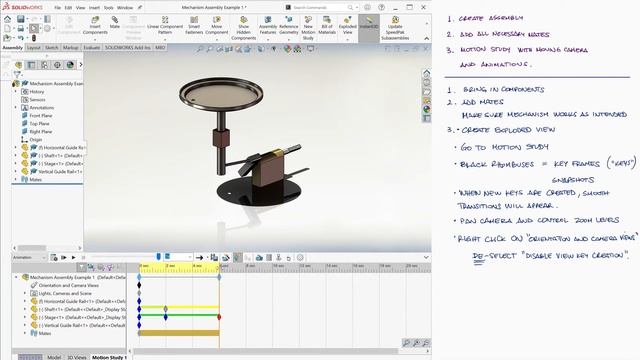Click Show Hidden Components

243,28
